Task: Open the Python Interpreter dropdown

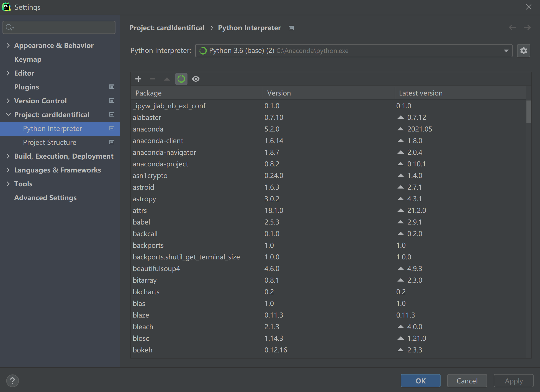Action: (506, 51)
